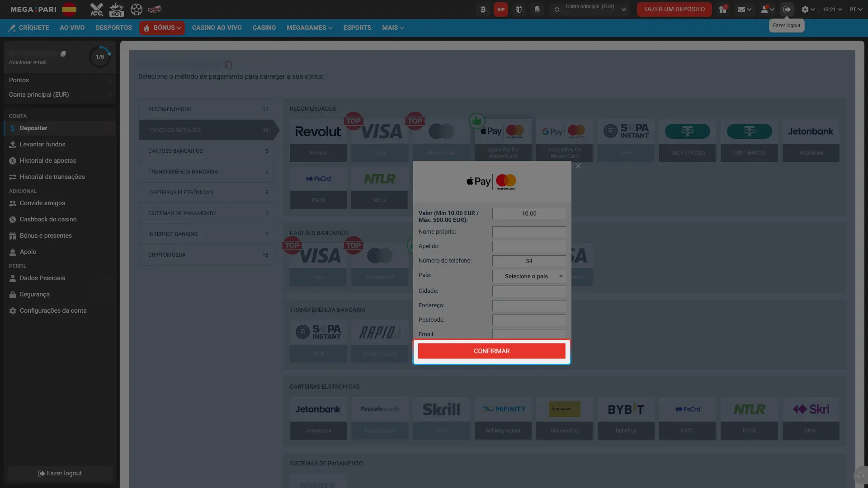
Task: Choose Skrill e-wallet method
Action: point(441,418)
